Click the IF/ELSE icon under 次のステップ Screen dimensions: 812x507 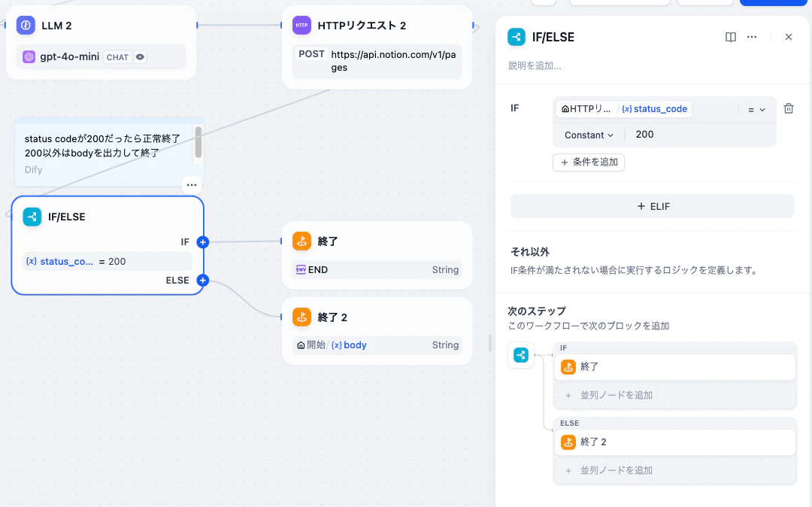[x=521, y=355]
